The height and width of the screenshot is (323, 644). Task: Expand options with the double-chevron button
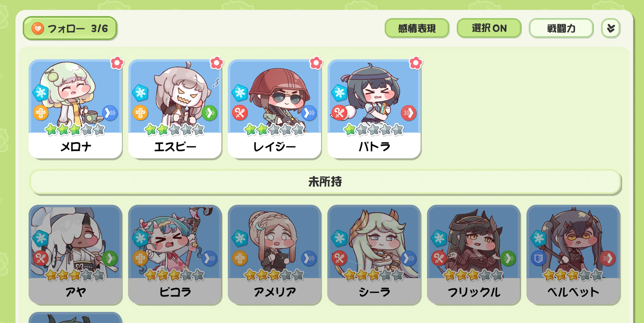tap(611, 28)
